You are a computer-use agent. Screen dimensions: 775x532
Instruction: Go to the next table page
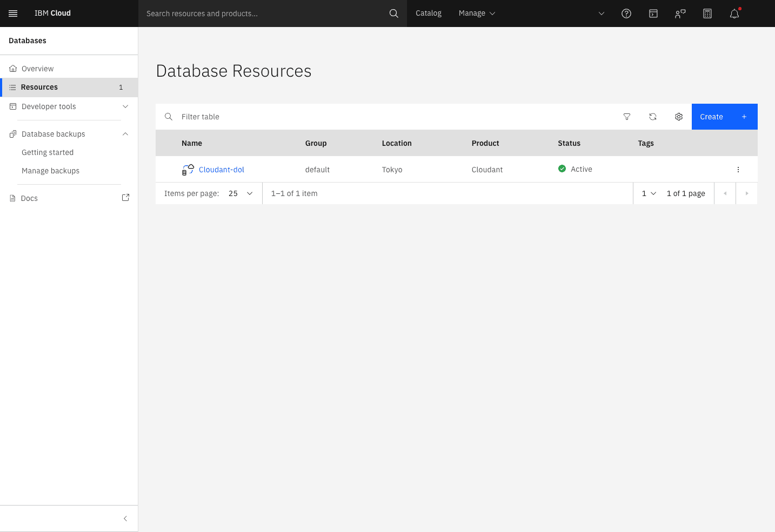point(747,193)
